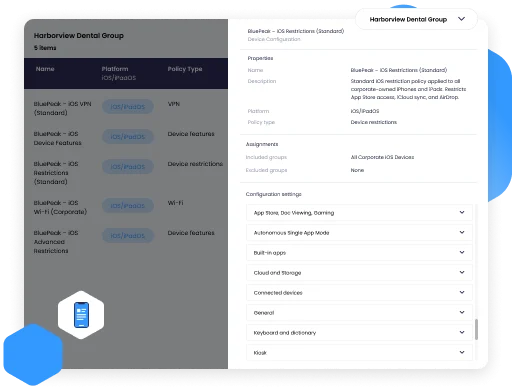Click iOS/iPadOS badge in VPN row
512x387 pixels.
[128, 107]
